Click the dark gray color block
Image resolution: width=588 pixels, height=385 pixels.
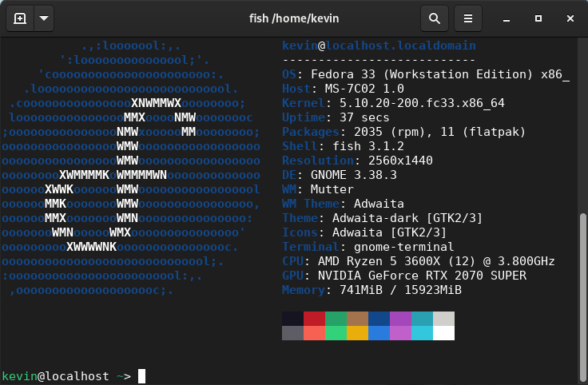[292, 333]
